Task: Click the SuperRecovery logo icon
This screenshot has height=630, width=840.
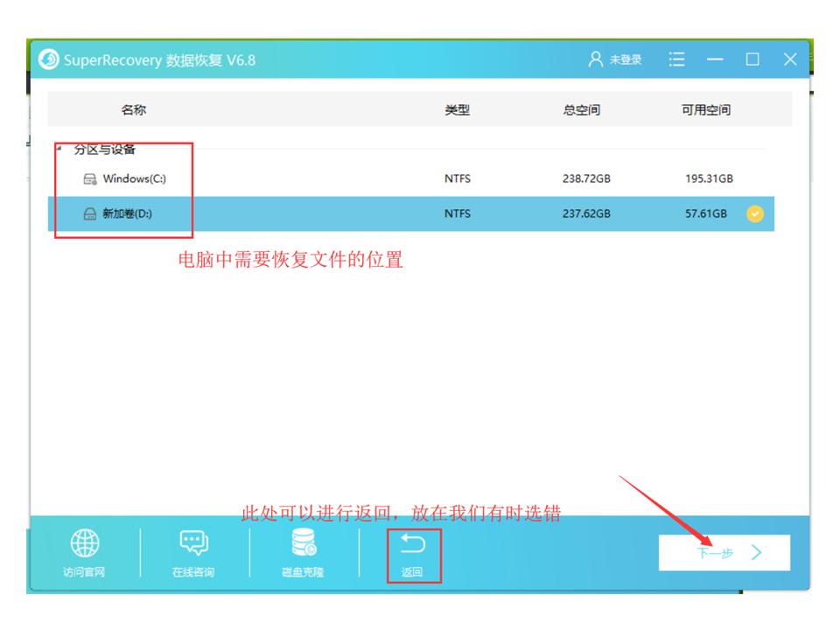Action: coord(49,59)
